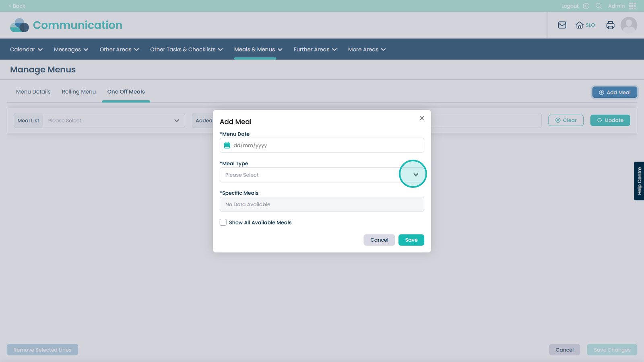
Task: Enable Show All Available Meals checkbox
Action: (223, 222)
